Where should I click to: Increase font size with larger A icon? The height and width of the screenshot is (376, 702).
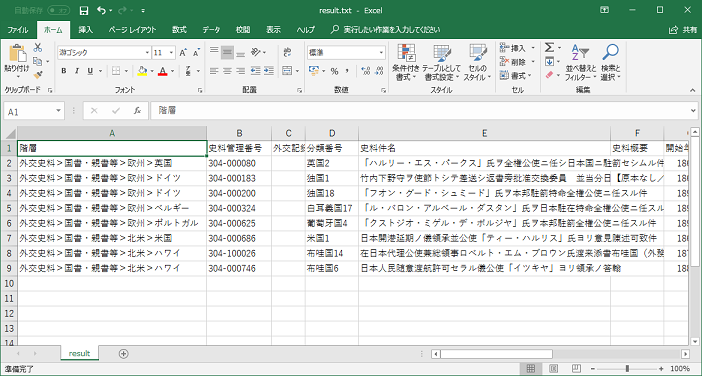coord(183,53)
